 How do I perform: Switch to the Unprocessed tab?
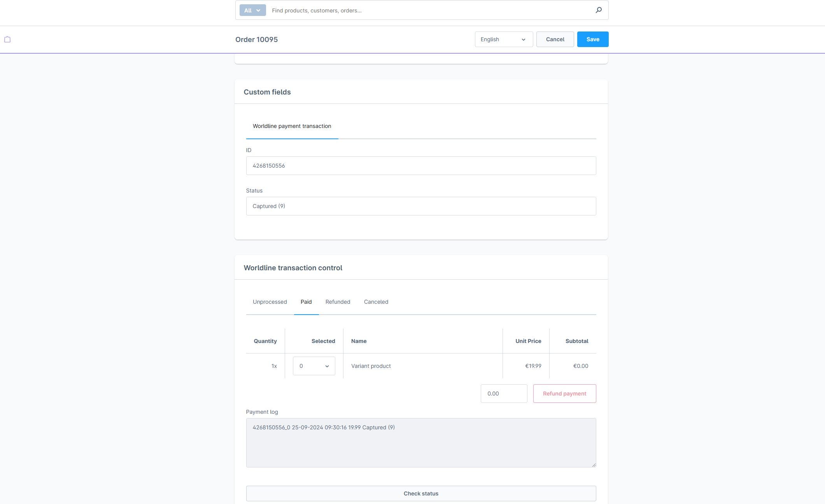[270, 302]
